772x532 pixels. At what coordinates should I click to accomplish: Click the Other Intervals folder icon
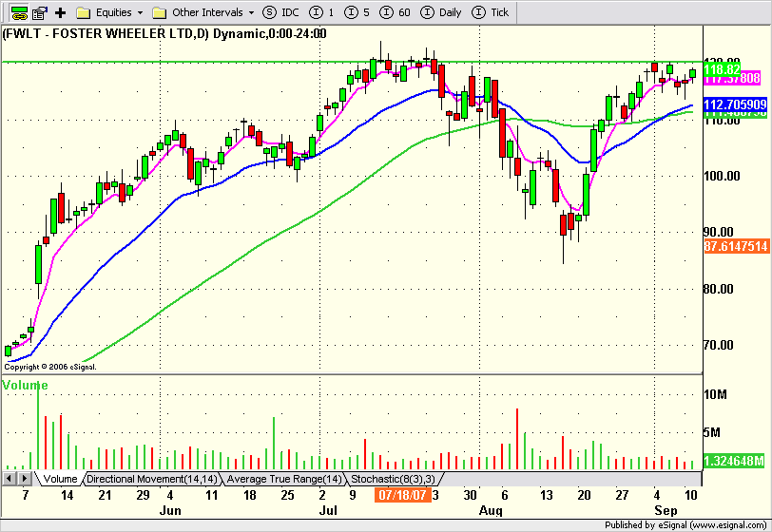(x=159, y=12)
